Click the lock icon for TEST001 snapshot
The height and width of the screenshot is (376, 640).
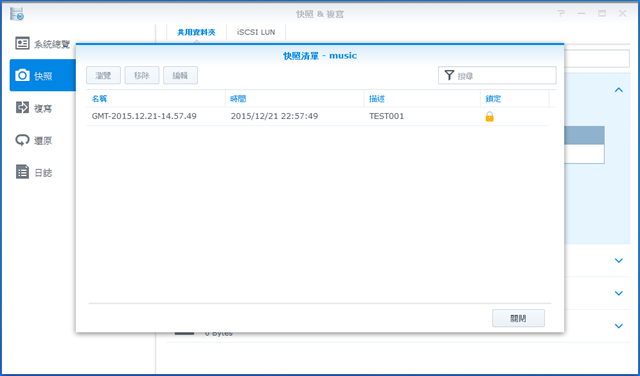[489, 116]
